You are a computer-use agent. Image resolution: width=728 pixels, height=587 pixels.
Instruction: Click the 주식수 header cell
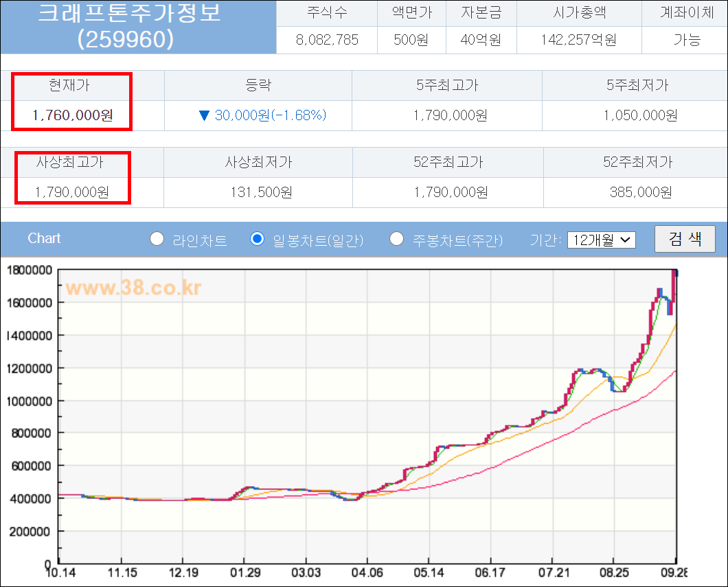[x=327, y=12]
